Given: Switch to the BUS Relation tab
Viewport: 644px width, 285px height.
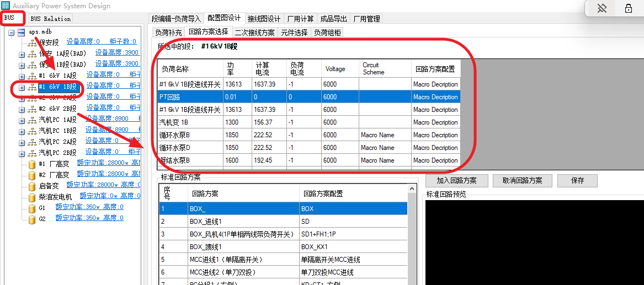Looking at the screenshot, I should tap(51, 19).
